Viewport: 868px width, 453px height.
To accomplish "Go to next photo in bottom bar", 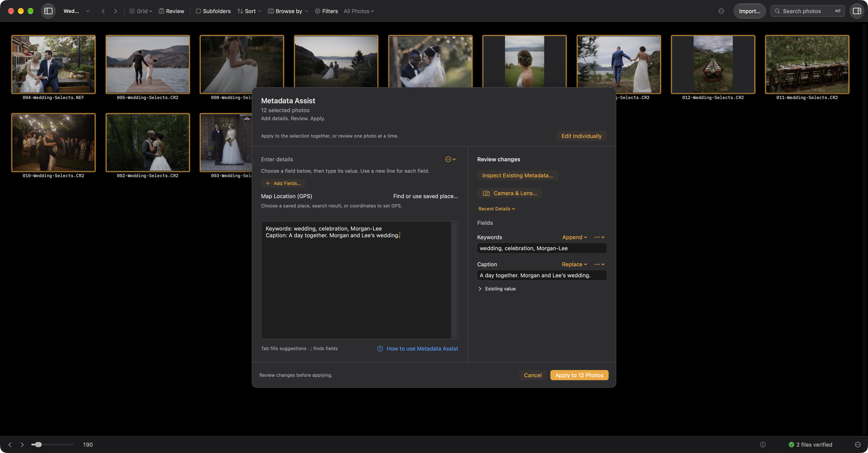I will coord(22,445).
